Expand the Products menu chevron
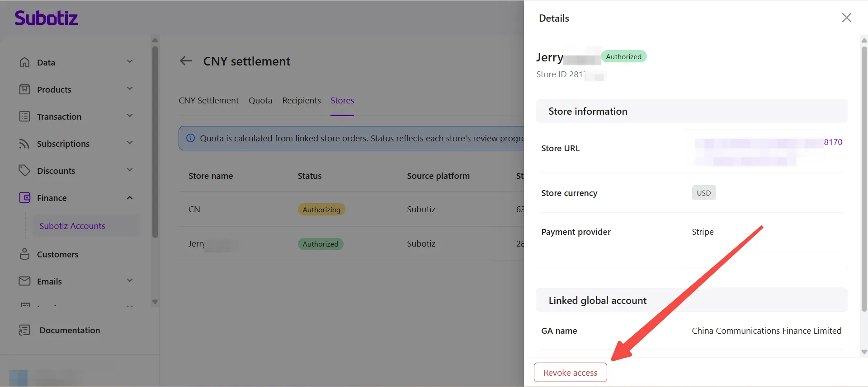Viewport: 868px width, 387px height. click(130, 89)
